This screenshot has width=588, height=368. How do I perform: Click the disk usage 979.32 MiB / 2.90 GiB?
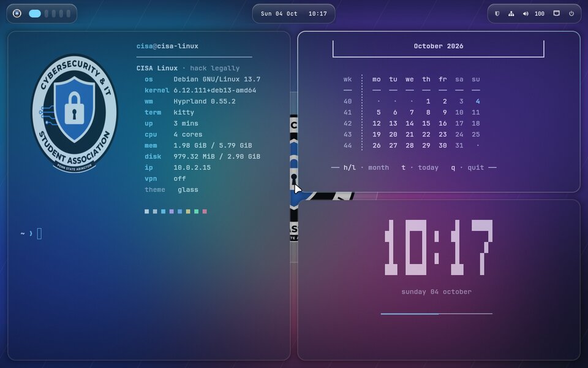[217, 156]
